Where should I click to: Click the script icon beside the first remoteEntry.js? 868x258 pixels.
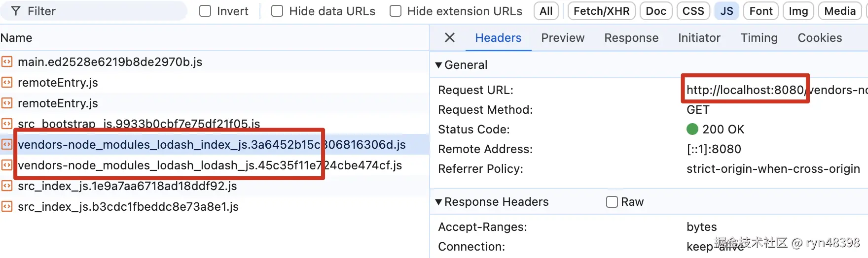7,82
